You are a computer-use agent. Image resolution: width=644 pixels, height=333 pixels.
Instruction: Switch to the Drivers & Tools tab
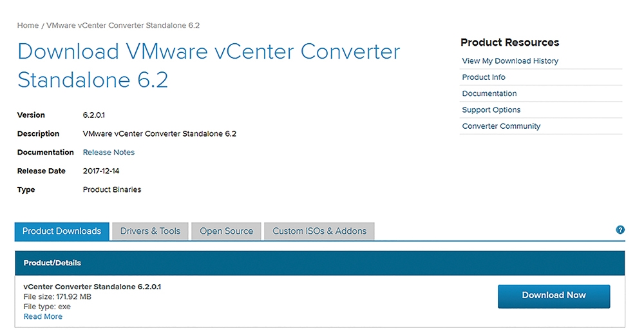(150, 231)
